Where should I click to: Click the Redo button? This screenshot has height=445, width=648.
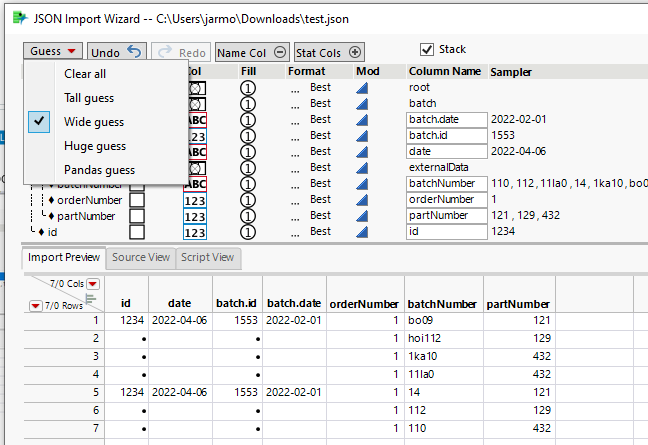181,52
